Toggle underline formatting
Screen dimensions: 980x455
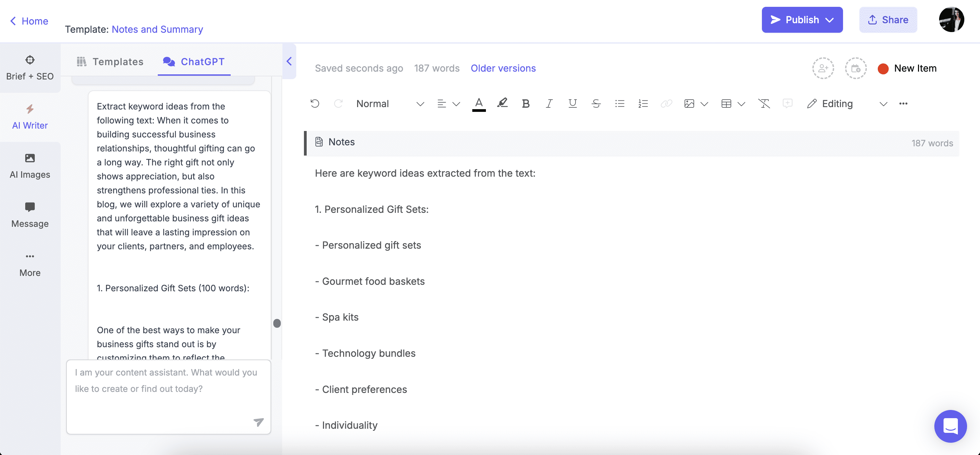[572, 104]
